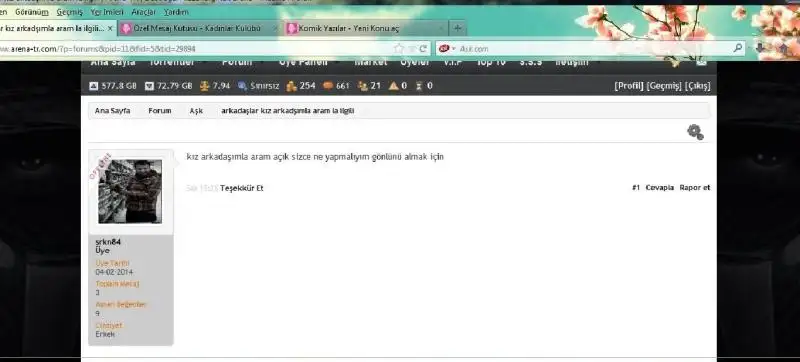Open the mail envelope icon in site header
800x362 pixels.
pos(702,62)
